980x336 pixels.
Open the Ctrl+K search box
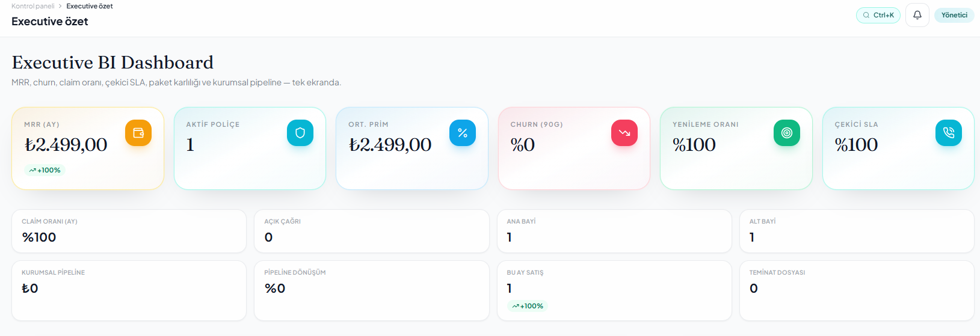point(878,15)
